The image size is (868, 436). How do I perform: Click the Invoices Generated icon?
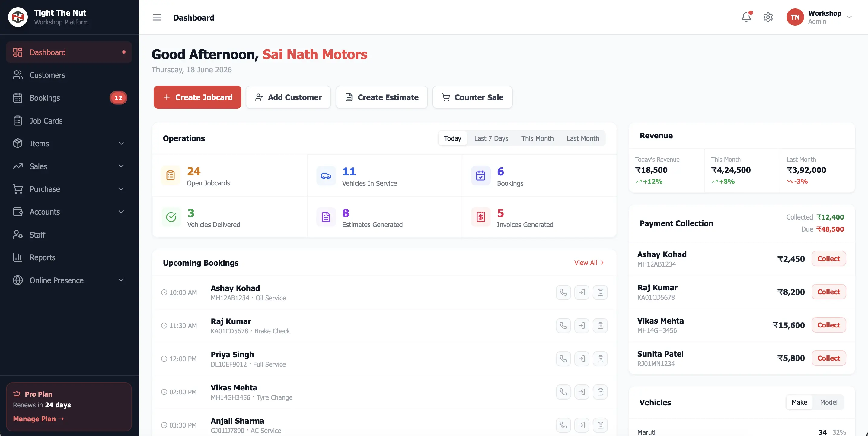tap(480, 217)
